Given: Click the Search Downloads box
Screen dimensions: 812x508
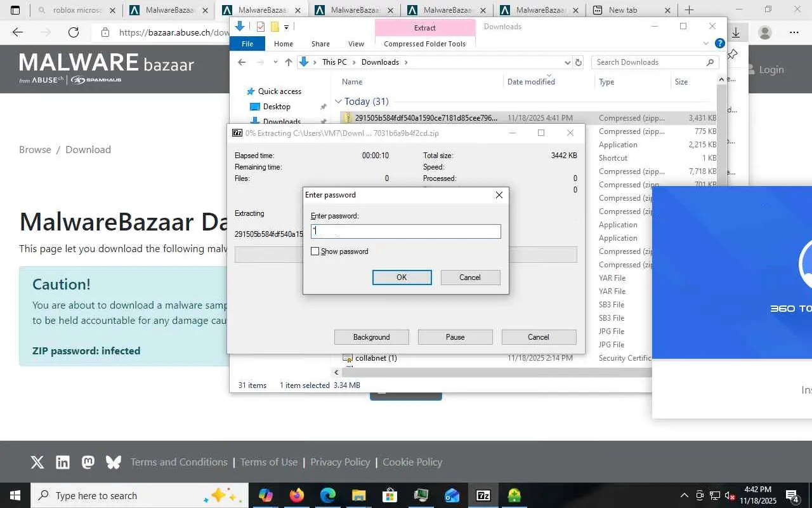Looking at the screenshot, I should [x=655, y=62].
